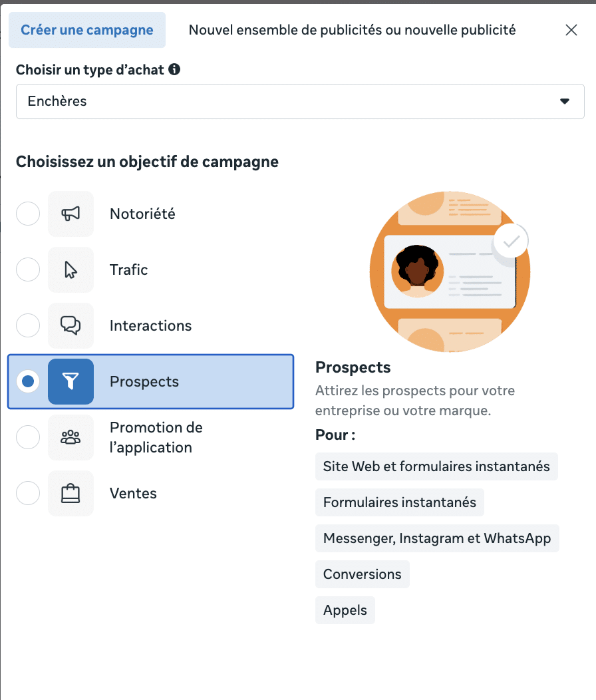This screenshot has height=700, width=596.
Task: Click the shopping bag icon beside Ventes
Action: point(71,493)
